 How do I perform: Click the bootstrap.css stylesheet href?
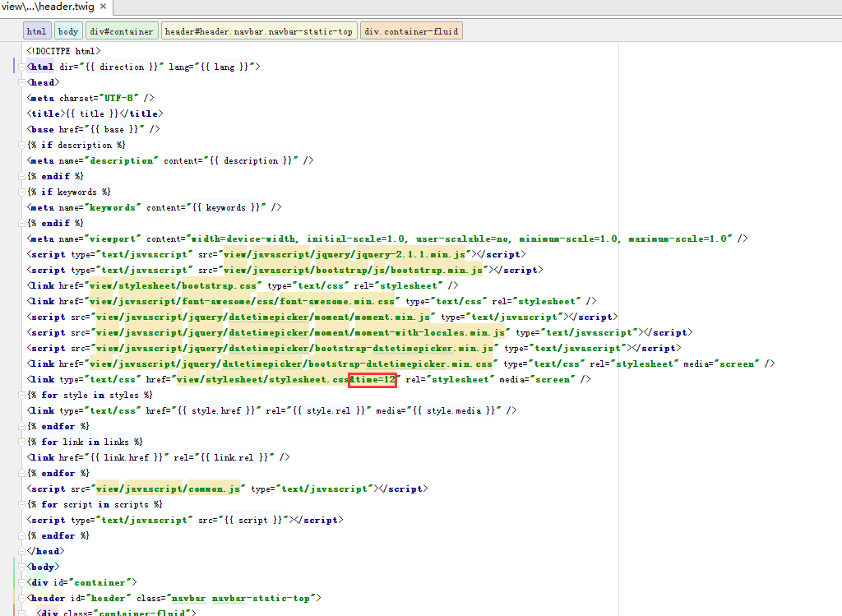tap(173, 285)
